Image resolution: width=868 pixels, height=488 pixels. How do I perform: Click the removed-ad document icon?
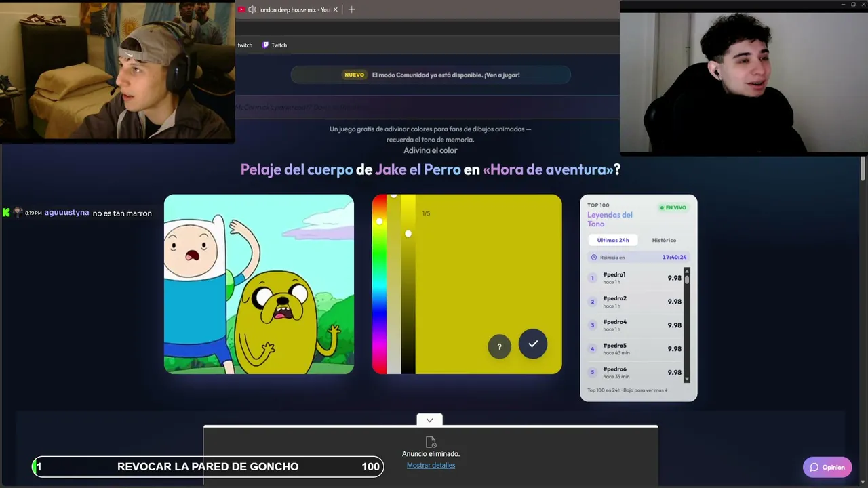[x=431, y=443]
